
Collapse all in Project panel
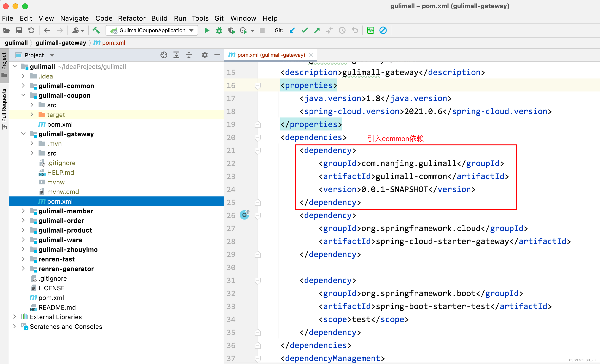point(189,55)
